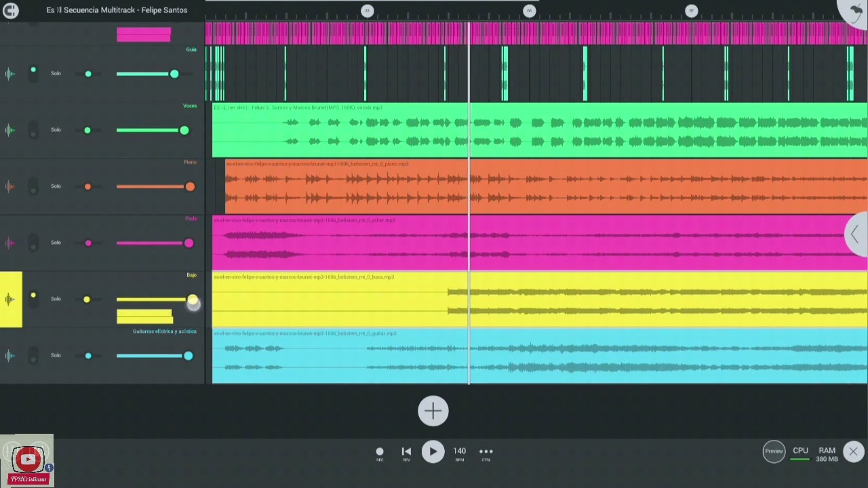Image resolution: width=868 pixels, height=488 pixels.
Task: Open the CTRL three-dots menu
Action: pos(486,453)
